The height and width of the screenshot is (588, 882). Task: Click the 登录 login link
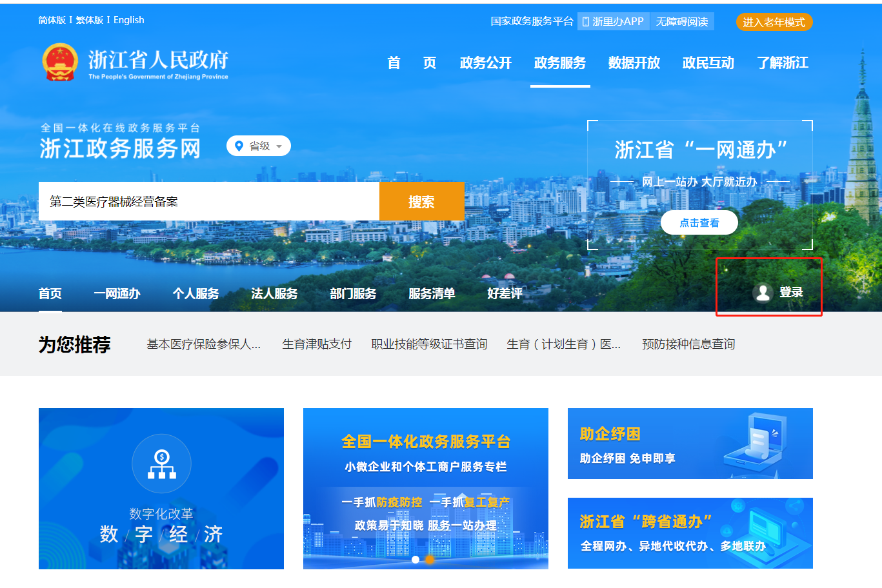pyautogui.click(x=791, y=293)
